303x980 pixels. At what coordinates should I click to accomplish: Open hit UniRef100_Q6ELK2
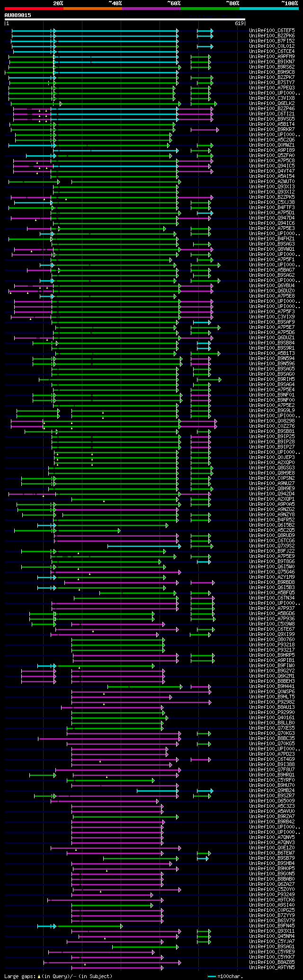tap(272, 103)
